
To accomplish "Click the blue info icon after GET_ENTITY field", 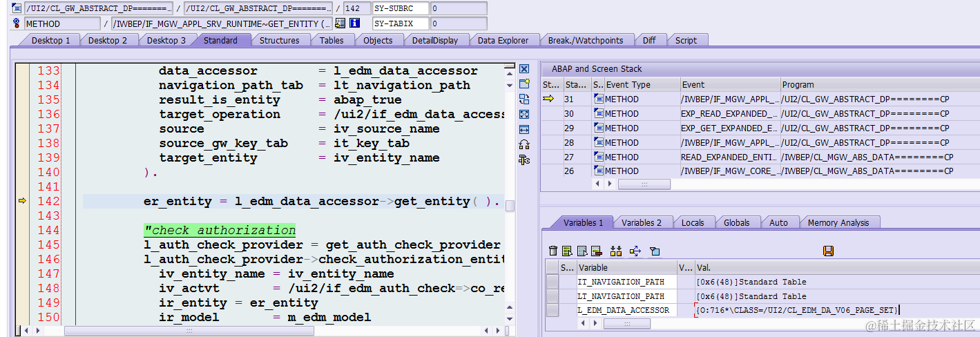I will click(x=355, y=23).
